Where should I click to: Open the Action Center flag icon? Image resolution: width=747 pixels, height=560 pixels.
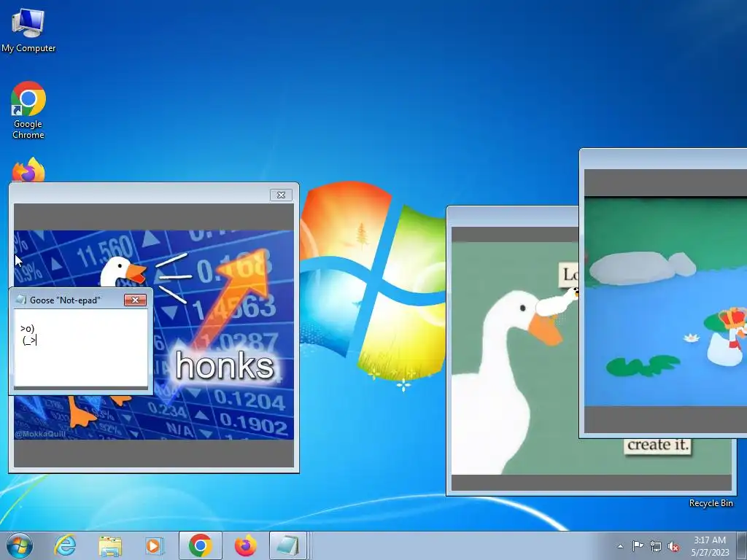click(x=638, y=546)
